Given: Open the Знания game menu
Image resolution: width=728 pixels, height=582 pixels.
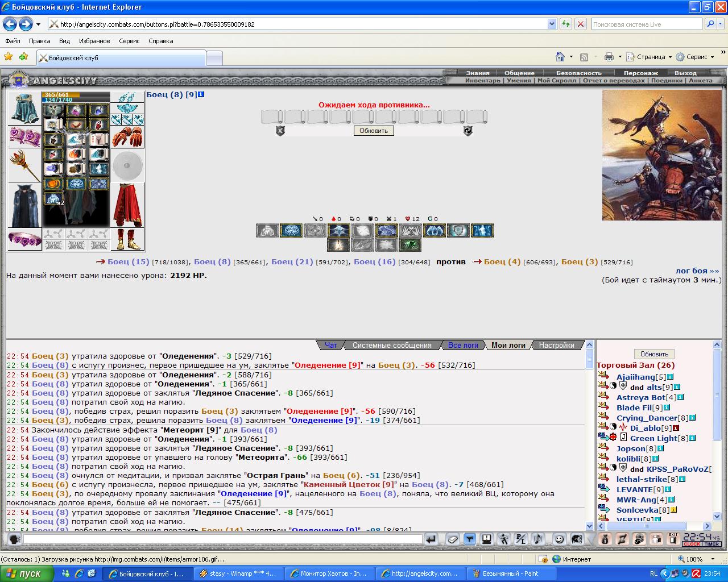Looking at the screenshot, I should pyautogui.click(x=478, y=73).
